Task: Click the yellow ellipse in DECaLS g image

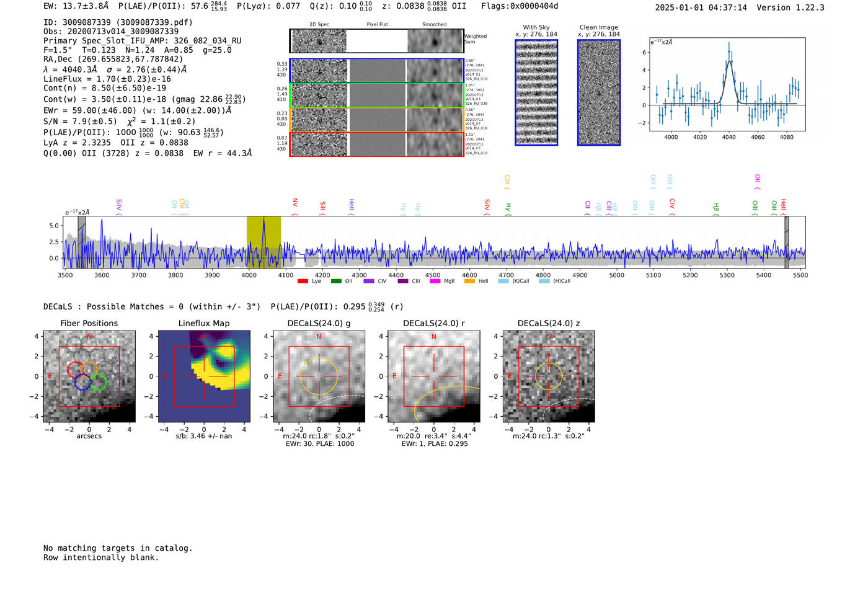Action: [319, 376]
